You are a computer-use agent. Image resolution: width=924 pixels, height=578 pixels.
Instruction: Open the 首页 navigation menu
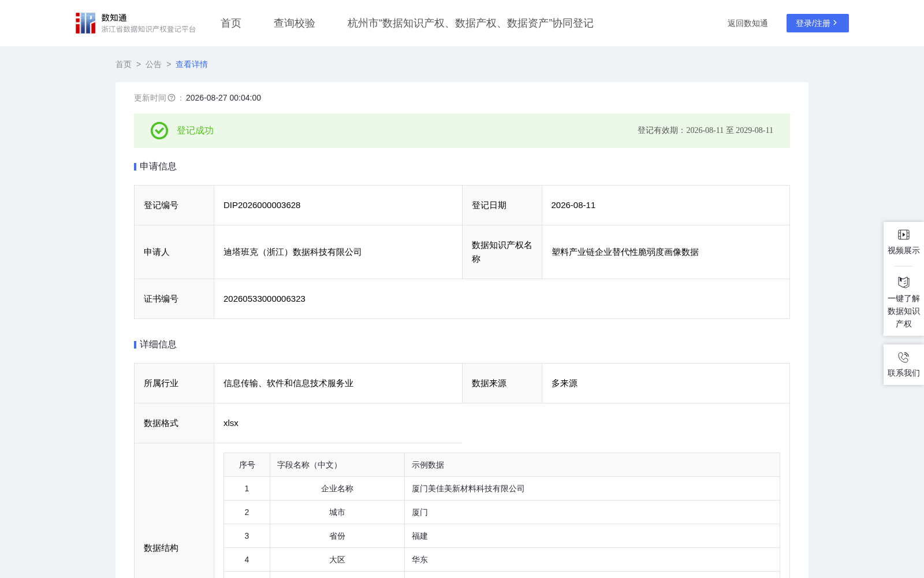coord(230,23)
